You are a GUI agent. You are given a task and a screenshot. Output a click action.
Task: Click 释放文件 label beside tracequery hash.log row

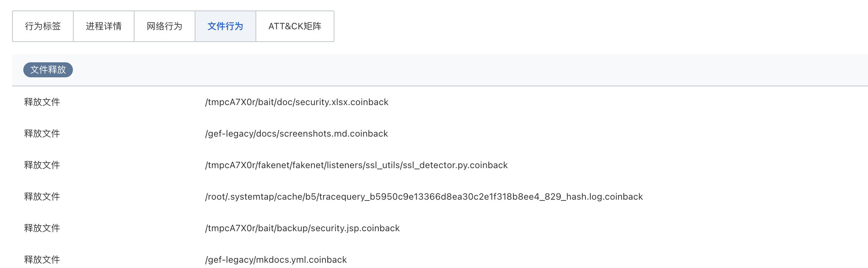[x=42, y=197]
